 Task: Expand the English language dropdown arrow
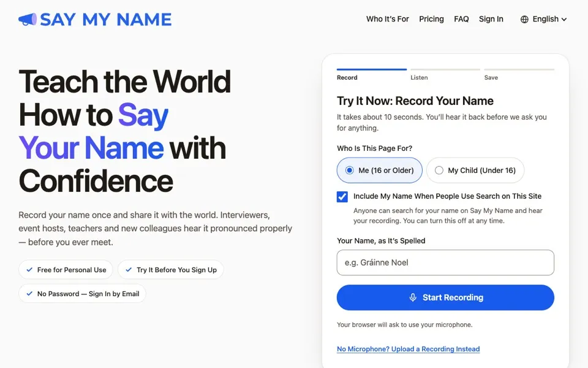[563, 19]
